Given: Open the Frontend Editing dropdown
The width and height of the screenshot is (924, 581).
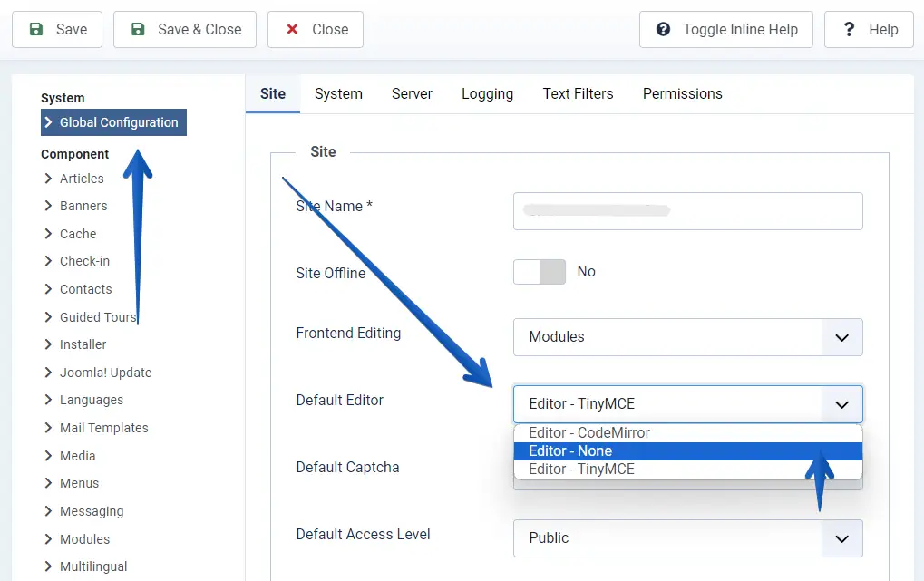Looking at the screenshot, I should coord(687,337).
